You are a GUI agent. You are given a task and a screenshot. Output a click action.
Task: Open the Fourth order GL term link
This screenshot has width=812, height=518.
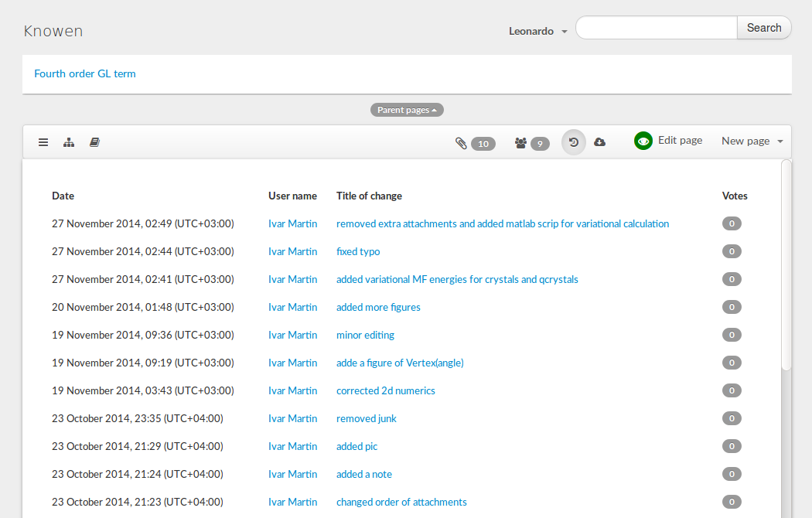click(x=85, y=74)
